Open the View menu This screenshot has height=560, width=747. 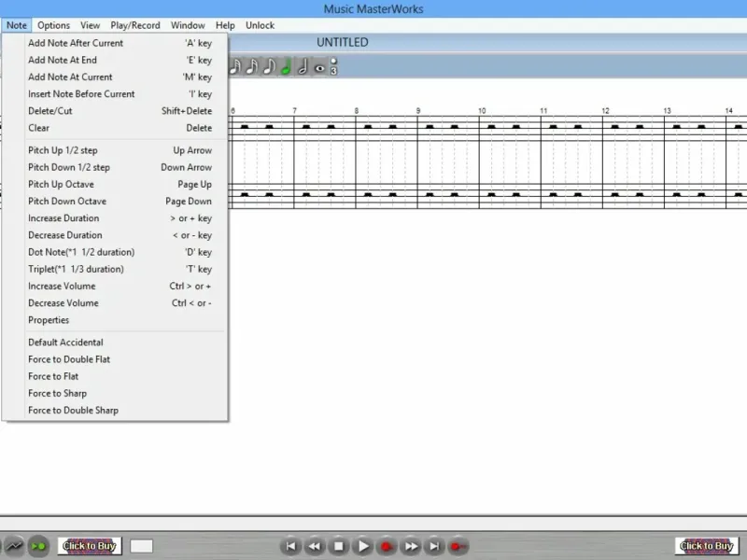point(90,25)
